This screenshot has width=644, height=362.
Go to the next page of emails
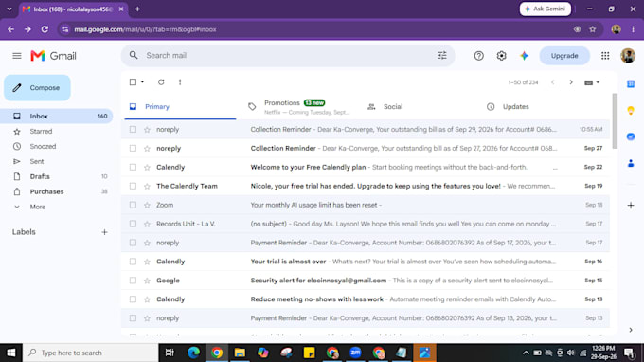(x=571, y=82)
